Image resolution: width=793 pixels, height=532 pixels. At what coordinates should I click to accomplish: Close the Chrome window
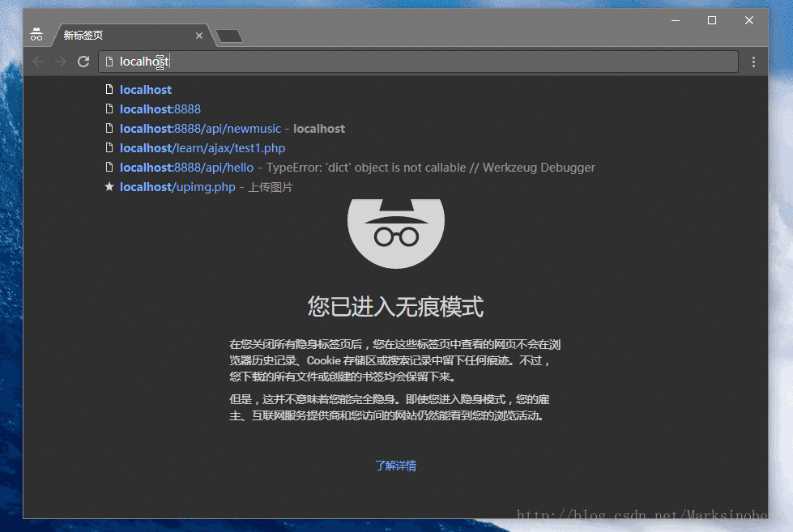tap(749, 20)
